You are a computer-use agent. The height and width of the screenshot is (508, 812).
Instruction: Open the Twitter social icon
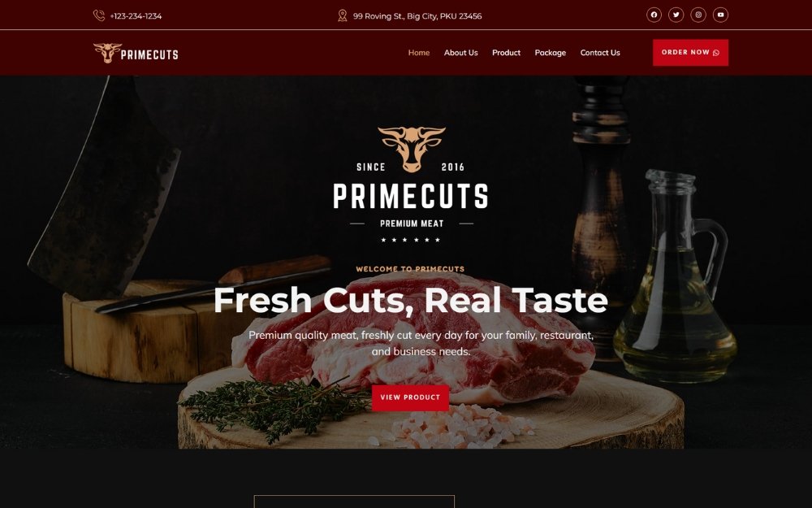point(676,15)
